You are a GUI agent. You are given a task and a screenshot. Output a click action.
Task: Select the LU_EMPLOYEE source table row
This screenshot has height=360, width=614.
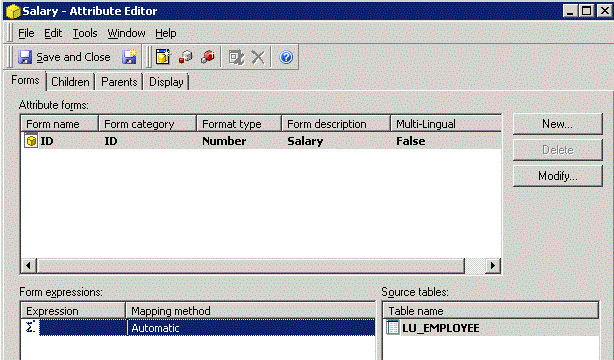[x=491, y=327]
